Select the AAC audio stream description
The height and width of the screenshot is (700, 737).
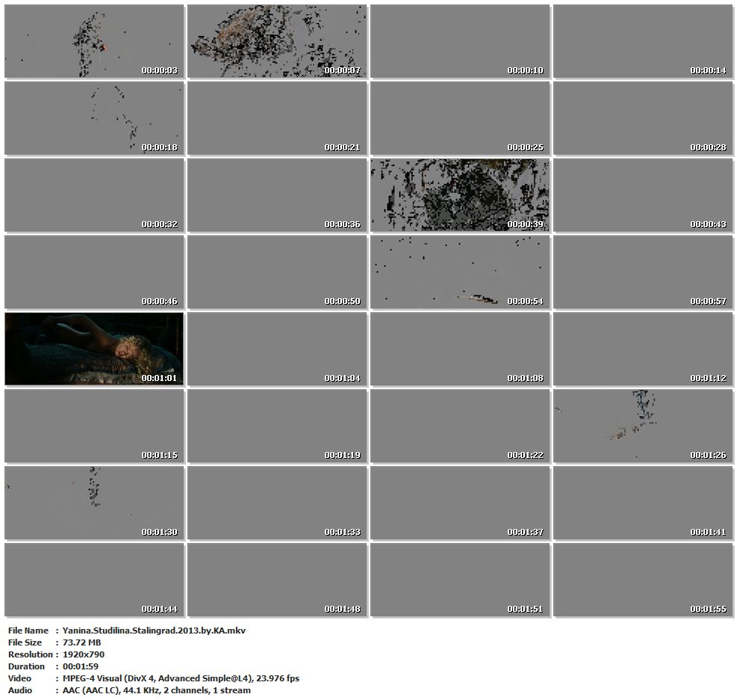(157, 690)
